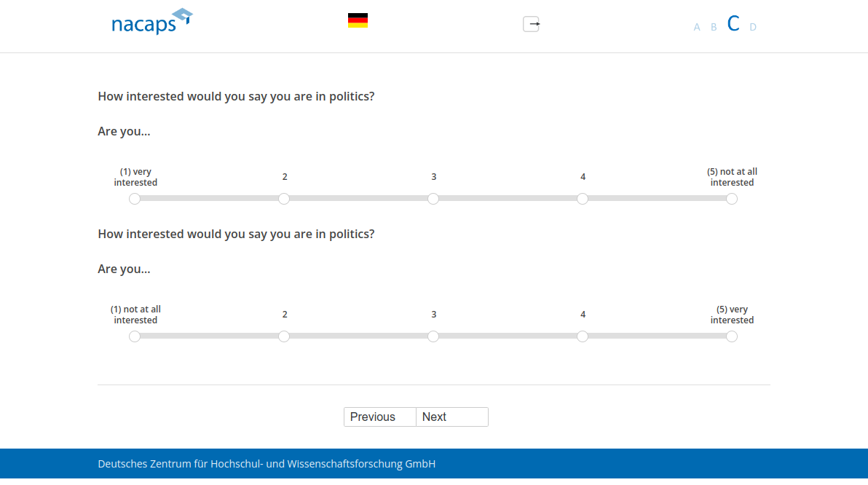Proceed with the Next button
The height and width of the screenshot is (485, 868).
[452, 417]
